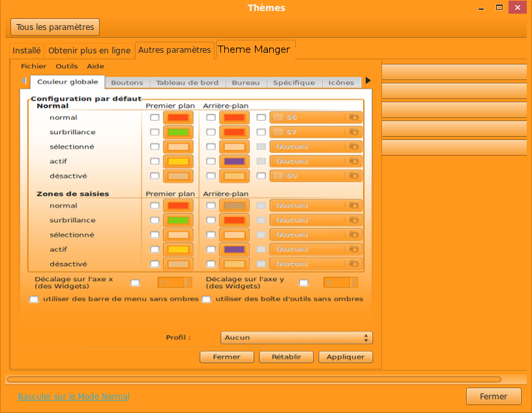The image size is (532, 413).
Task: Click folder icon in Zones de saisies surbrillance image chooser
Action: (x=353, y=220)
